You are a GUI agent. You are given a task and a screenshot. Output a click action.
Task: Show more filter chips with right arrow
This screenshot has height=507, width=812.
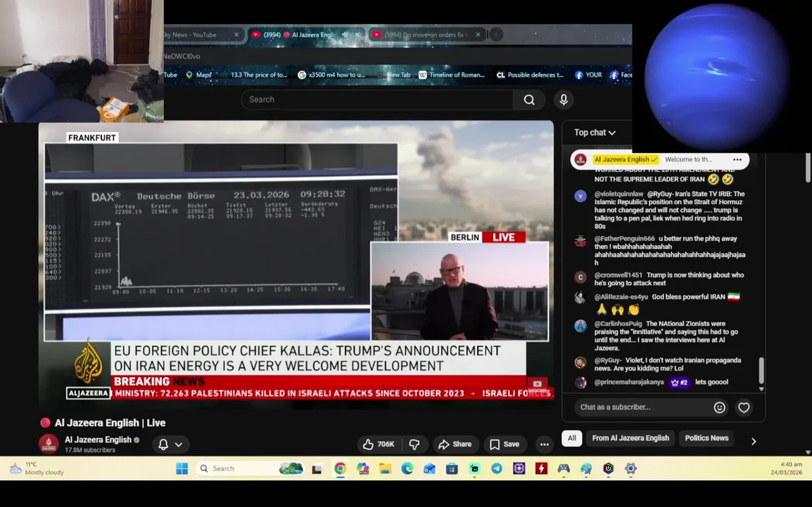coord(754,442)
